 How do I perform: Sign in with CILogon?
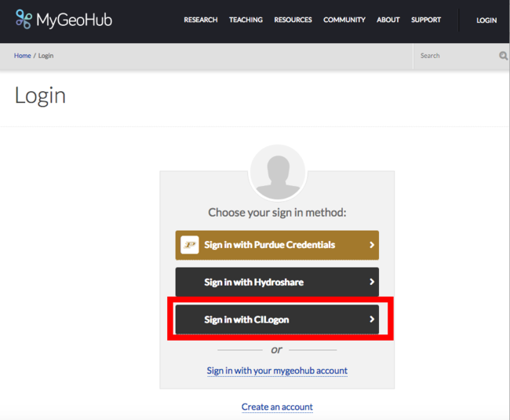pos(251,320)
